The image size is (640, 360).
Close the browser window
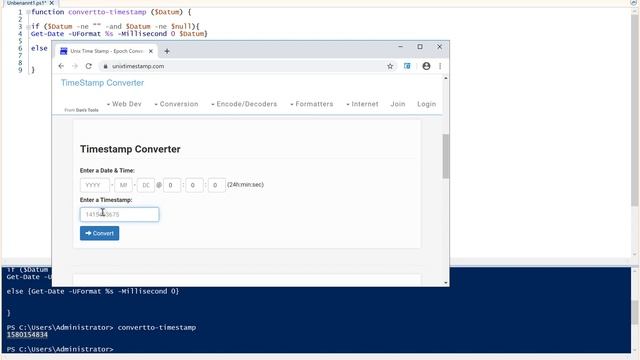(x=440, y=47)
